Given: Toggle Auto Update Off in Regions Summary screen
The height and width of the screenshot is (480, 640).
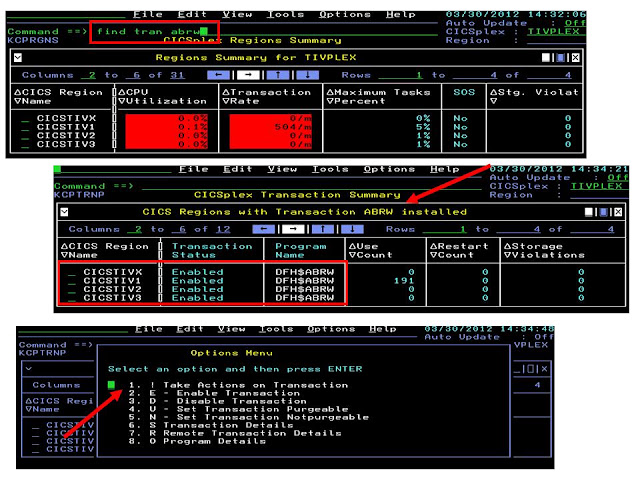Looking at the screenshot, I should pyautogui.click(x=576, y=23).
